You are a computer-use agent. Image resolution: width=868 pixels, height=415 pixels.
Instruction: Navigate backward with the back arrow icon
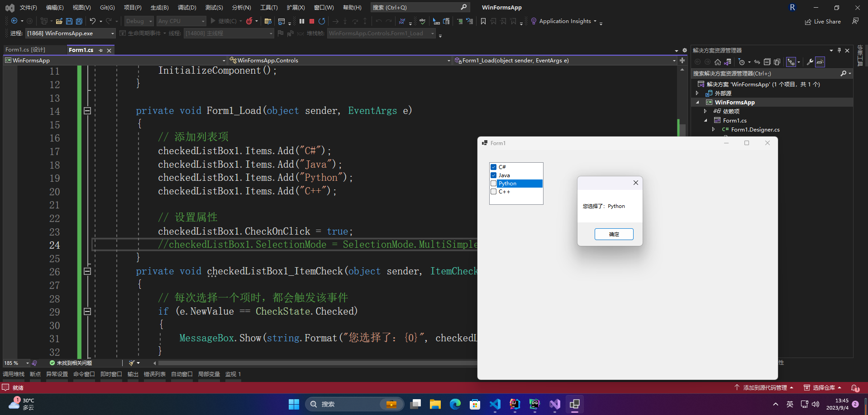(x=14, y=21)
